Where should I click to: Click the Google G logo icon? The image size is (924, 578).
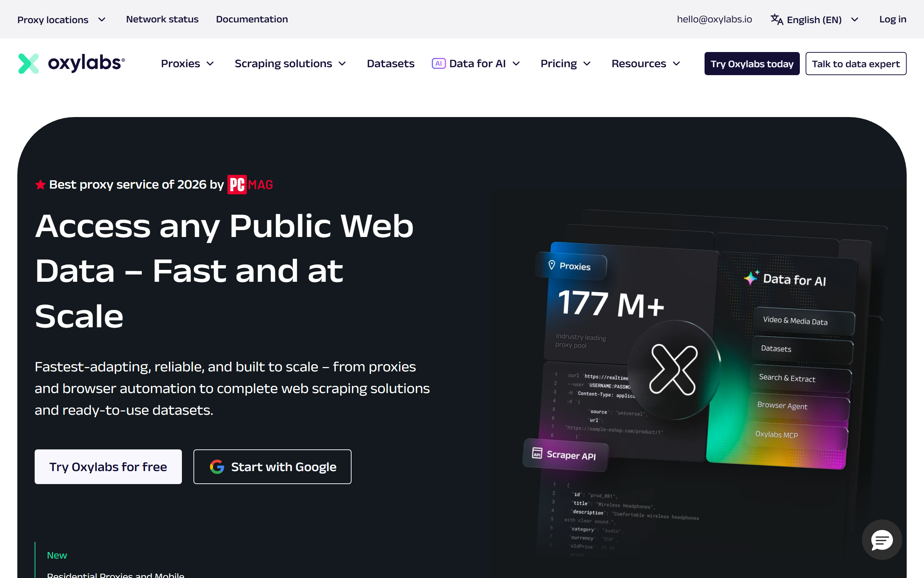tap(217, 467)
